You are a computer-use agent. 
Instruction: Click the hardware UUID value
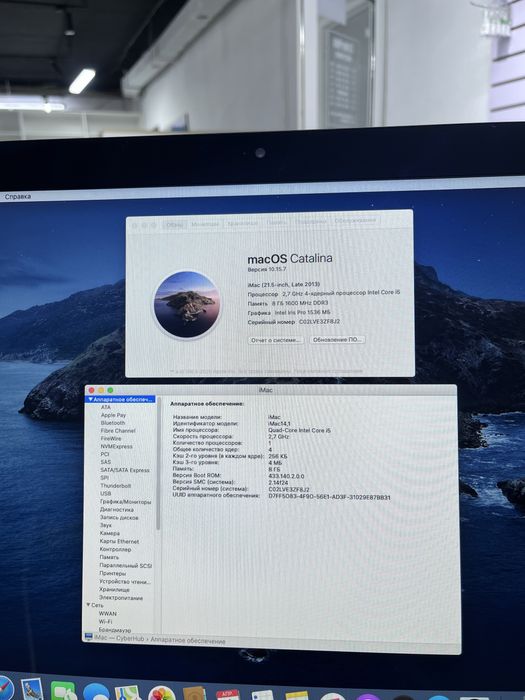[329, 497]
